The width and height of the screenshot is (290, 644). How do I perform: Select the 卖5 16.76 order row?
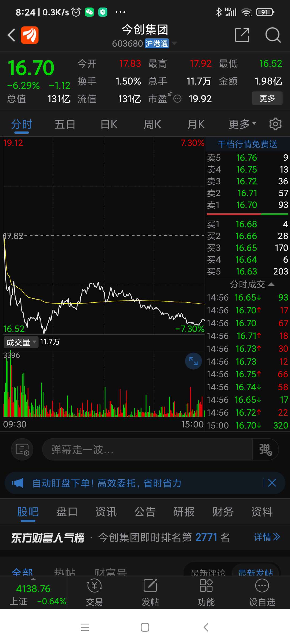click(247, 158)
